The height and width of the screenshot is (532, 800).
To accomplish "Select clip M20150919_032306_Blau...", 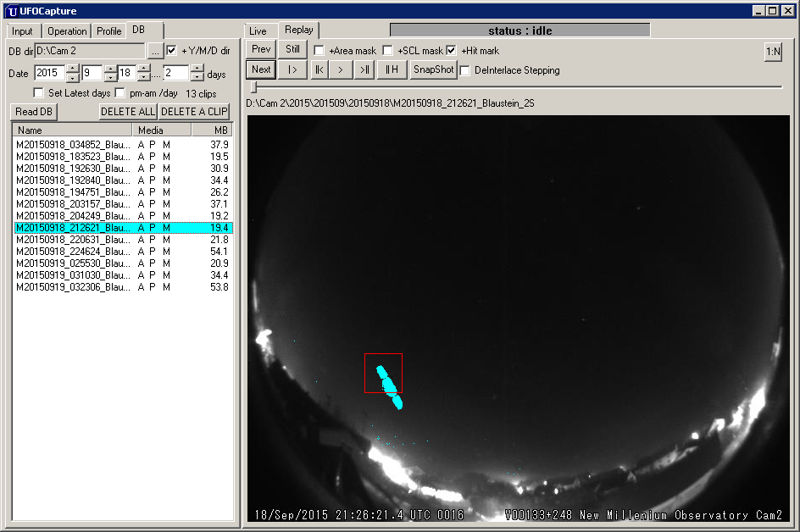I will pos(123,287).
